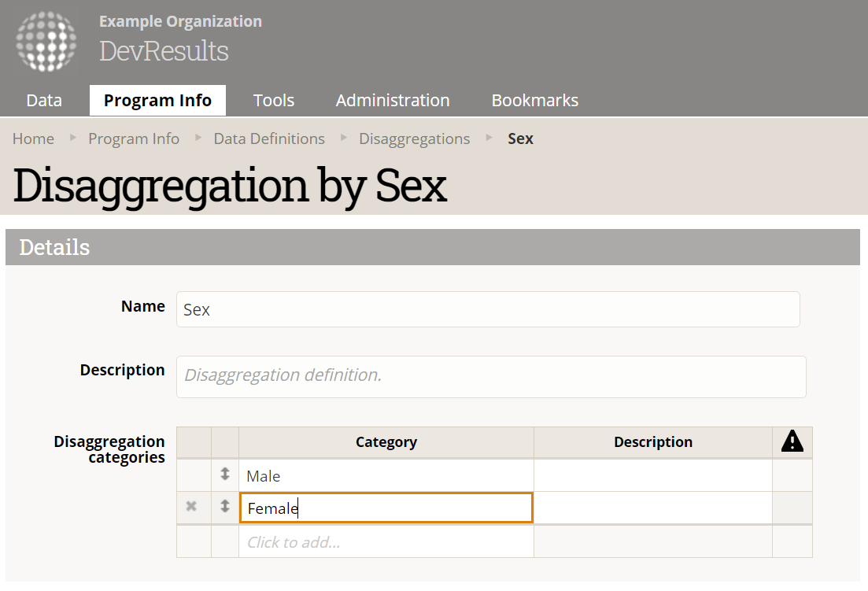The image size is (868, 591).
Task: Click the DevResults globe logo
Action: click(46, 42)
